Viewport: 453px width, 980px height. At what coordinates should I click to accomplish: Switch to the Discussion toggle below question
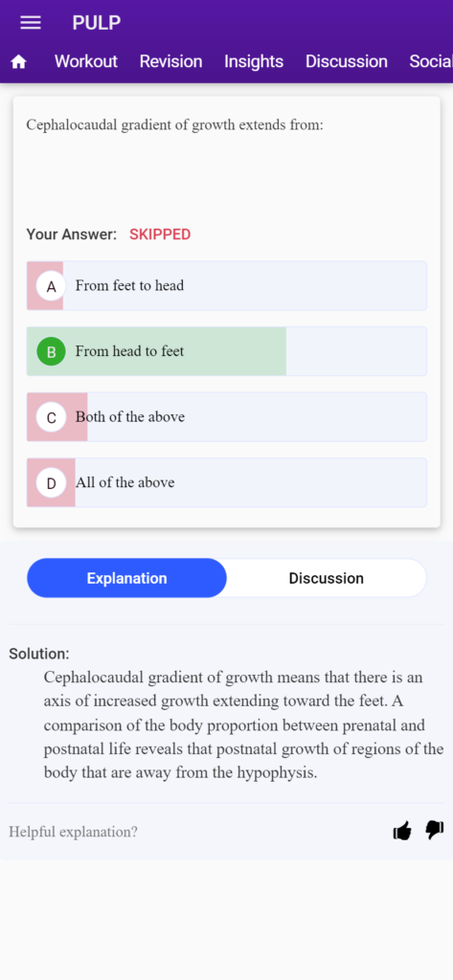point(326,578)
